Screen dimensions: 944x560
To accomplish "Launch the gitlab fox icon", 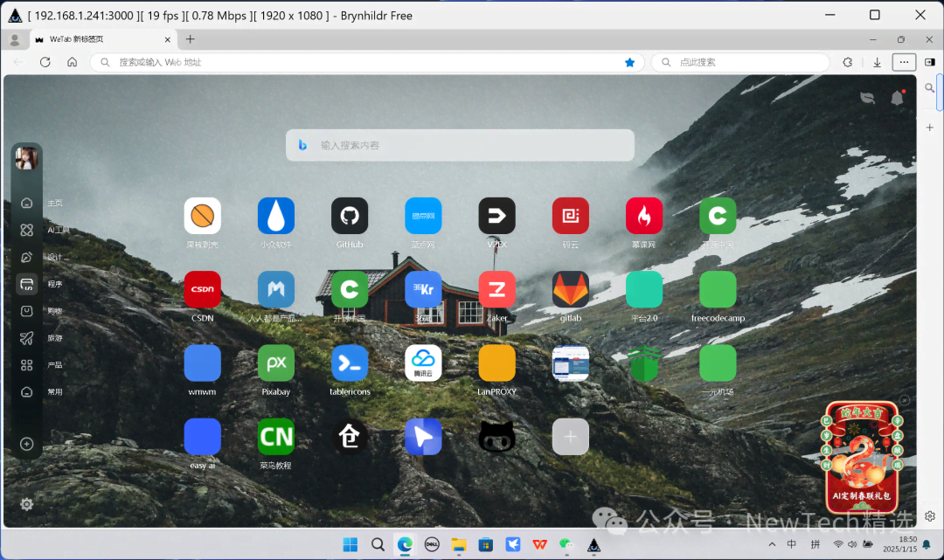I will (x=571, y=289).
